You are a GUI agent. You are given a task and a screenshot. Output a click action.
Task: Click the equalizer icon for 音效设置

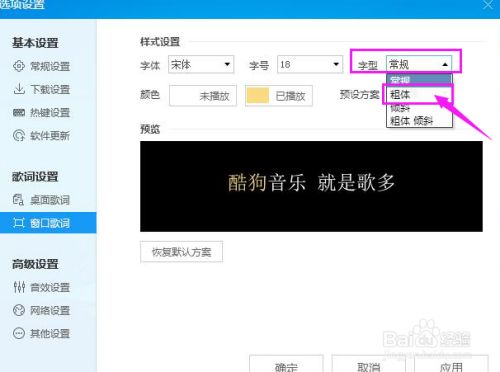pos(19,287)
